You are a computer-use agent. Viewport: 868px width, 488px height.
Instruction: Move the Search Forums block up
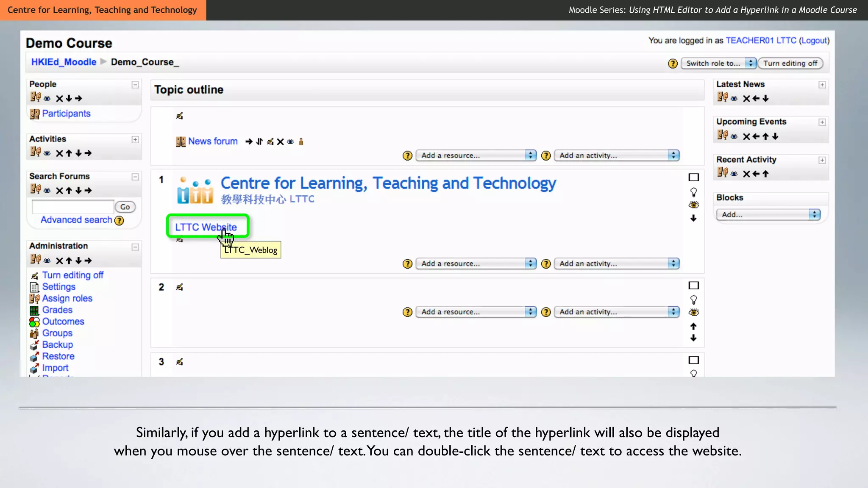tap(69, 191)
